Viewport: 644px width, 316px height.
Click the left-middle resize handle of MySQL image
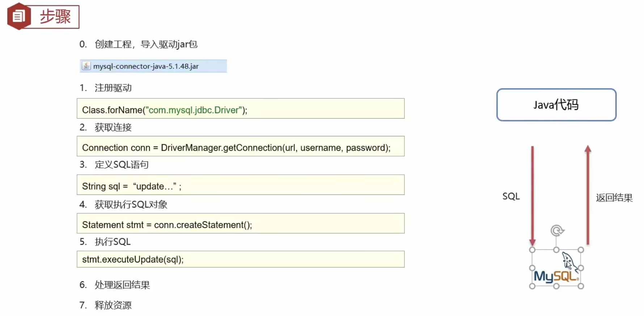[x=532, y=268]
